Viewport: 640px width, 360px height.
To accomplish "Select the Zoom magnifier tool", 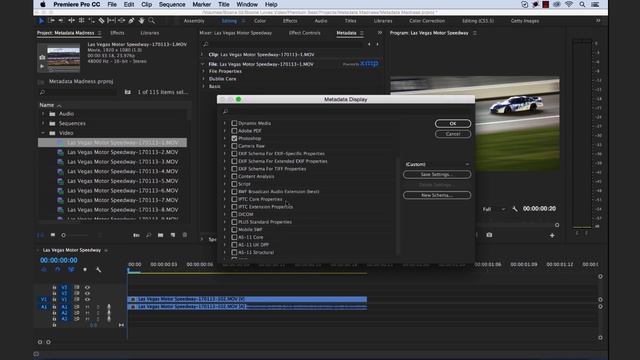I will click(151, 21).
